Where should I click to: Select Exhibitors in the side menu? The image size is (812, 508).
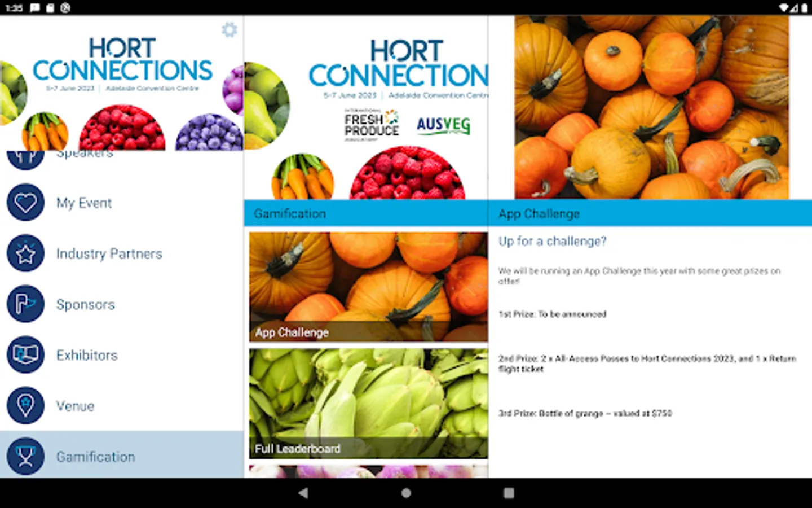(x=122, y=355)
